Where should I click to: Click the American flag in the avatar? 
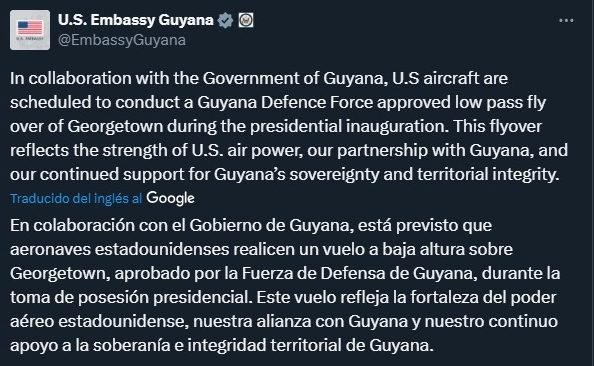30,28
